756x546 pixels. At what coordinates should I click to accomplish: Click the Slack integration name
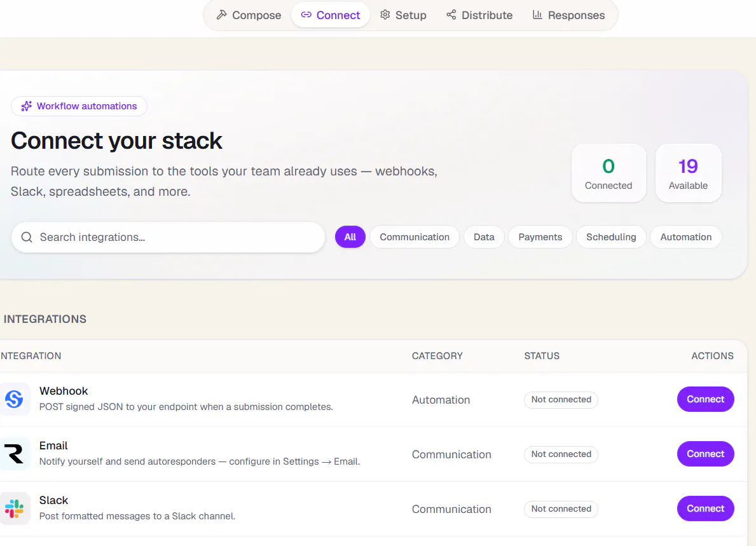pos(53,500)
